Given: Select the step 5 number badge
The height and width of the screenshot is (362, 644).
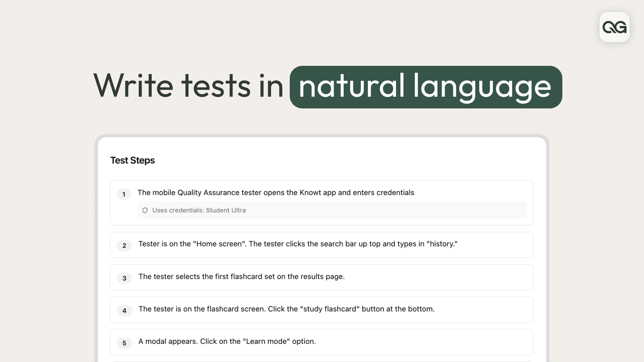Looking at the screenshot, I should pos(124,343).
